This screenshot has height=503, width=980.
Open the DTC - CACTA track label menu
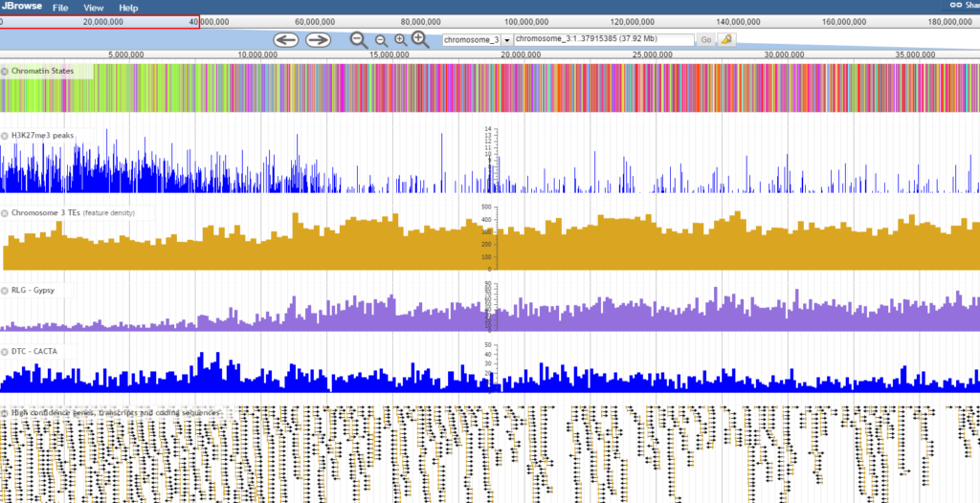click(38, 351)
